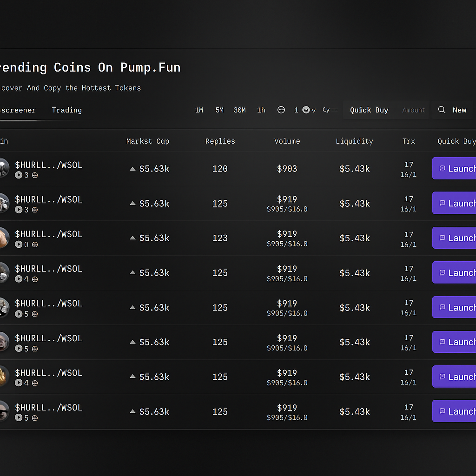Select the 30M timeframe filter
The width and height of the screenshot is (476, 476).
click(x=239, y=110)
